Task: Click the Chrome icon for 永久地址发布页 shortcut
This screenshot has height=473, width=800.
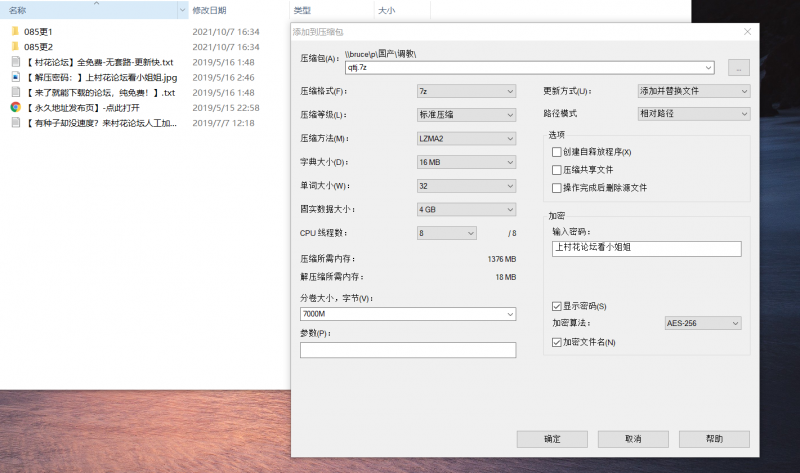Action: coord(15,107)
